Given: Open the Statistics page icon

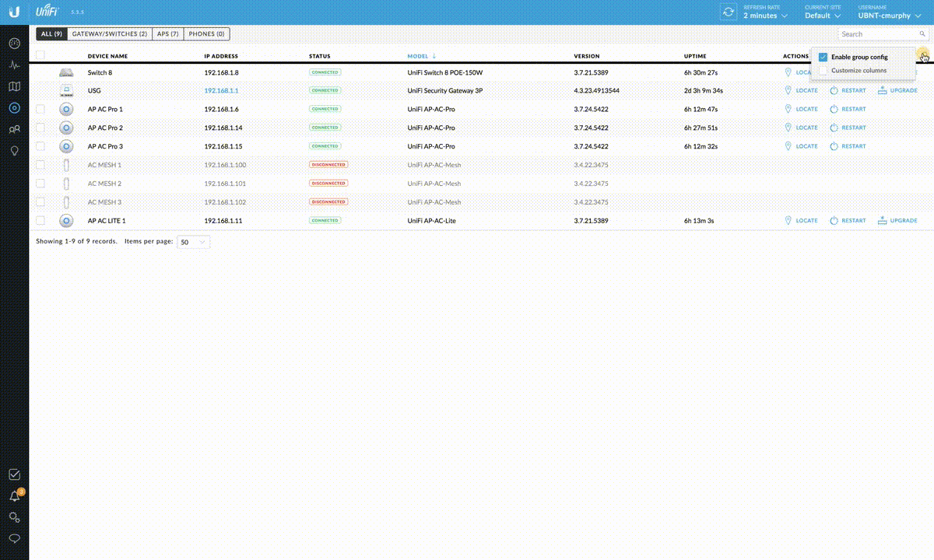Looking at the screenshot, I should pyautogui.click(x=14, y=65).
